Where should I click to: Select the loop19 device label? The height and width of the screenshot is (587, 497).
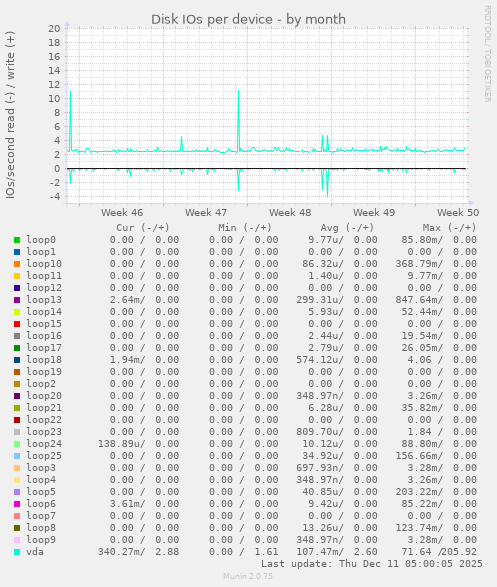coord(44,372)
